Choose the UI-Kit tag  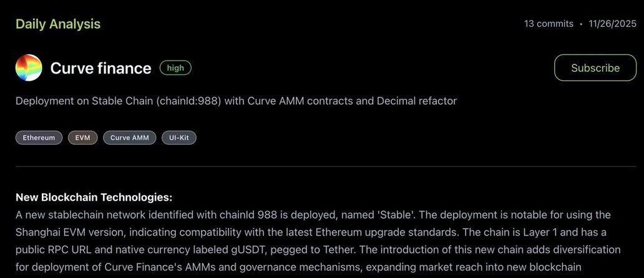click(179, 137)
